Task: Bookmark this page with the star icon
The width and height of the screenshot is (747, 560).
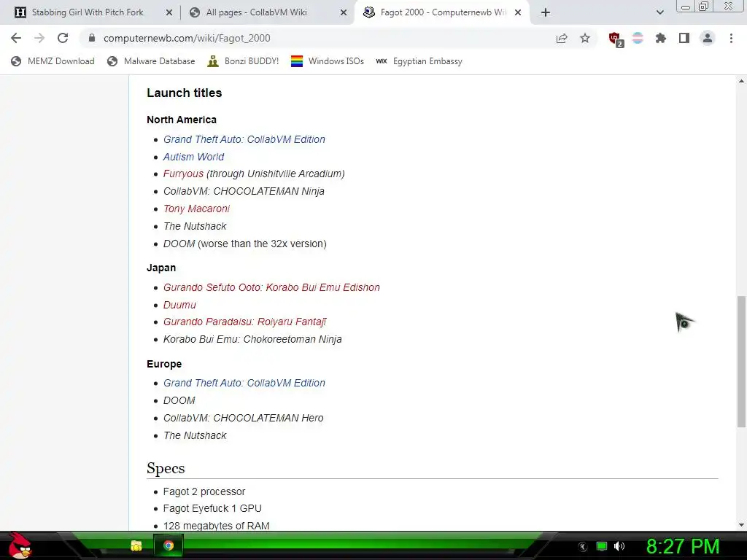Action: coord(585,38)
